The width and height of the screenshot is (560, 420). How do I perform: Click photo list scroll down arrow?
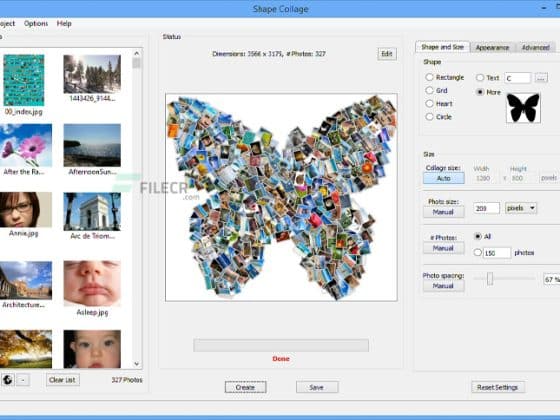pos(136,364)
